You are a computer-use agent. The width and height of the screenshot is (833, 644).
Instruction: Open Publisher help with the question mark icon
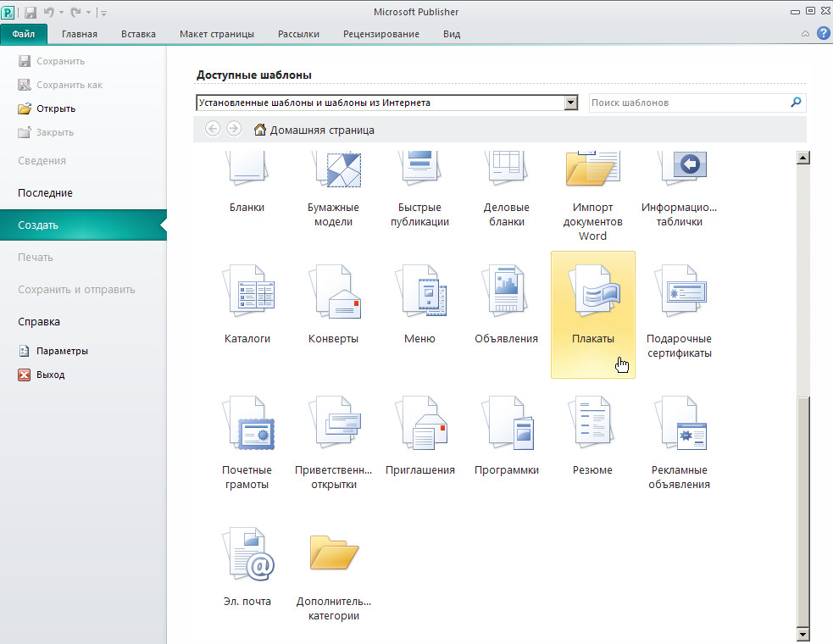(x=824, y=34)
